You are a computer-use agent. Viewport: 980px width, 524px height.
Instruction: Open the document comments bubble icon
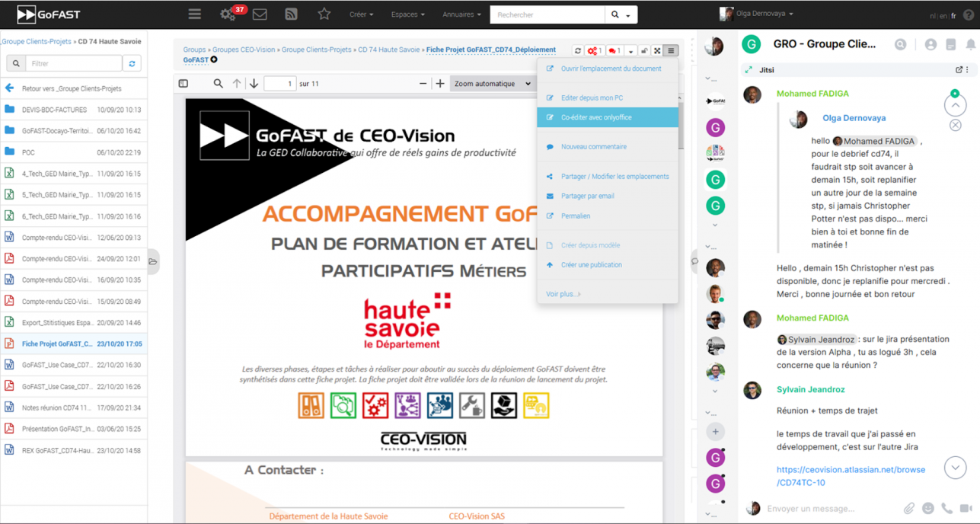coord(611,50)
